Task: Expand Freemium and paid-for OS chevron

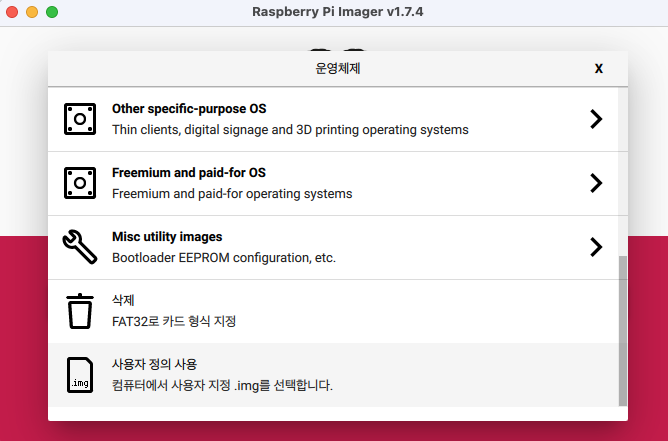Action: [596, 183]
